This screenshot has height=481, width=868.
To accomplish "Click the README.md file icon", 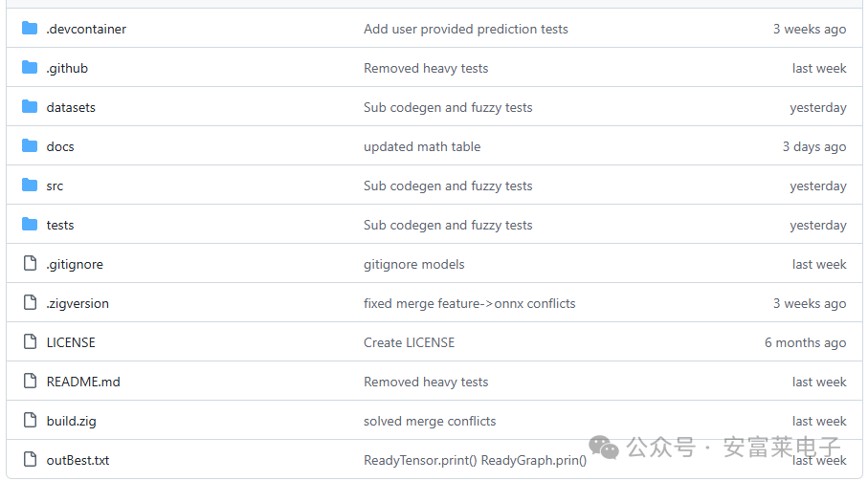I will (30, 381).
